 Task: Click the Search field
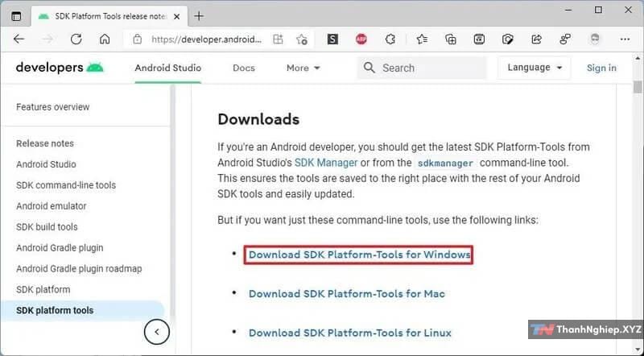(x=422, y=68)
